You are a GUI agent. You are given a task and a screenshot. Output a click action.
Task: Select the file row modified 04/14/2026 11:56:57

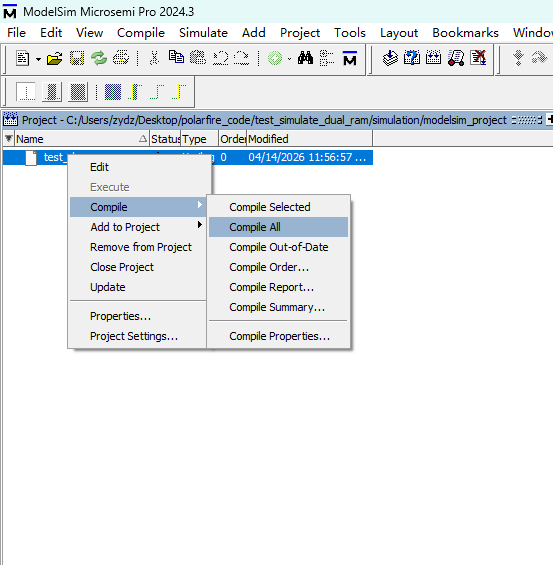[188, 157]
